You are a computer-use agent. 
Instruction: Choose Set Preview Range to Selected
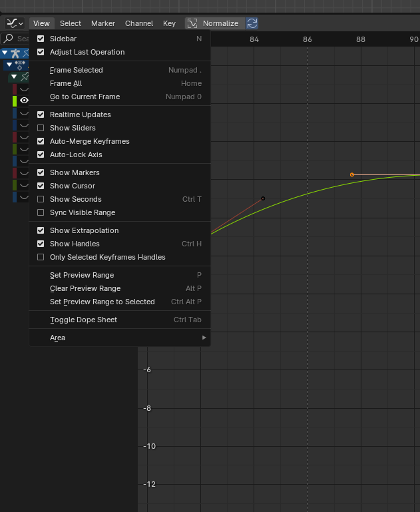pyautogui.click(x=120, y=302)
